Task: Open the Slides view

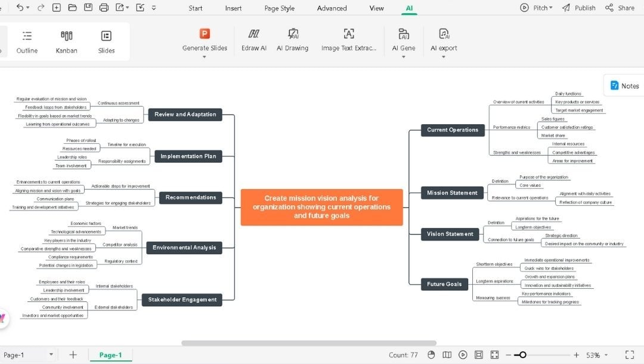Action: pyautogui.click(x=106, y=41)
